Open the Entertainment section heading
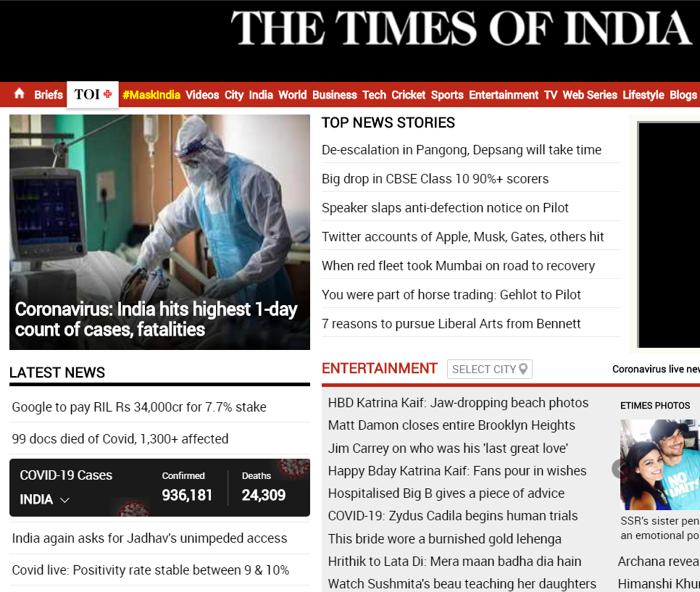Image resolution: width=700 pixels, height=592 pixels. click(380, 368)
